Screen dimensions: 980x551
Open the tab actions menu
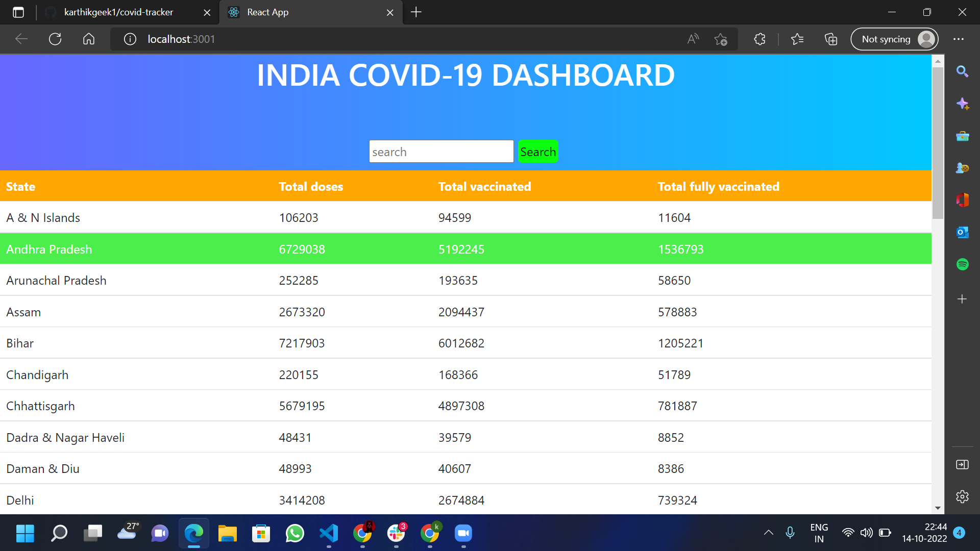pyautogui.click(x=18, y=12)
